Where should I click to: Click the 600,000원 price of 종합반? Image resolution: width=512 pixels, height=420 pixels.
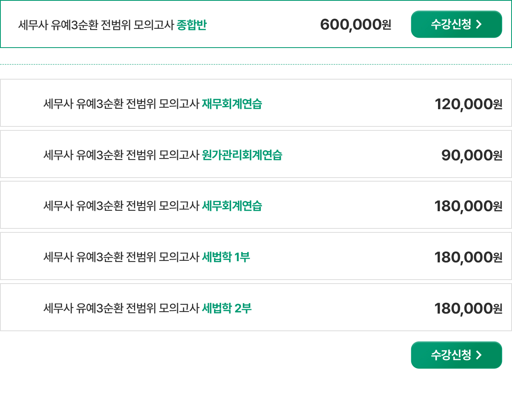tap(356, 25)
